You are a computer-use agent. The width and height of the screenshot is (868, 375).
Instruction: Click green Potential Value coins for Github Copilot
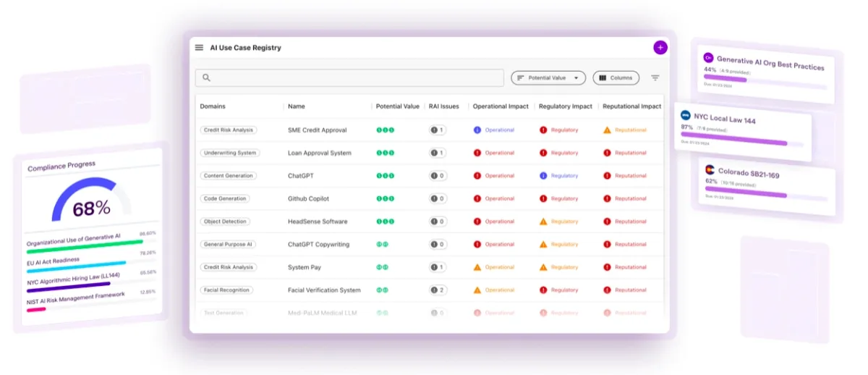(385, 198)
